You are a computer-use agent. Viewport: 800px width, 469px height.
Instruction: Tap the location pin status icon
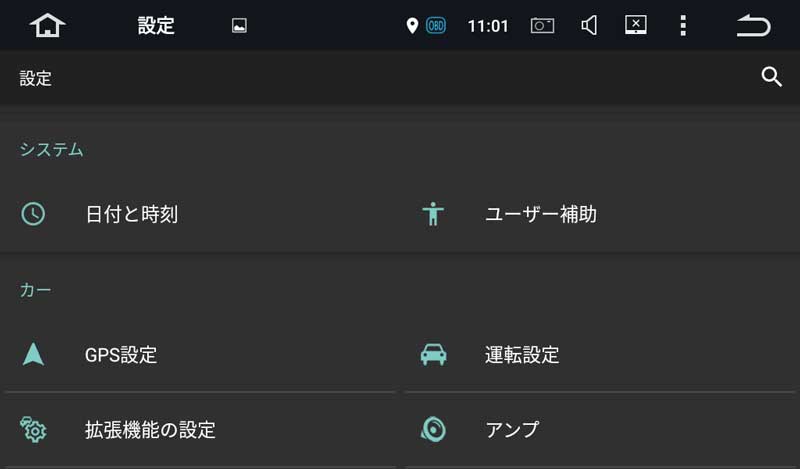tap(412, 26)
